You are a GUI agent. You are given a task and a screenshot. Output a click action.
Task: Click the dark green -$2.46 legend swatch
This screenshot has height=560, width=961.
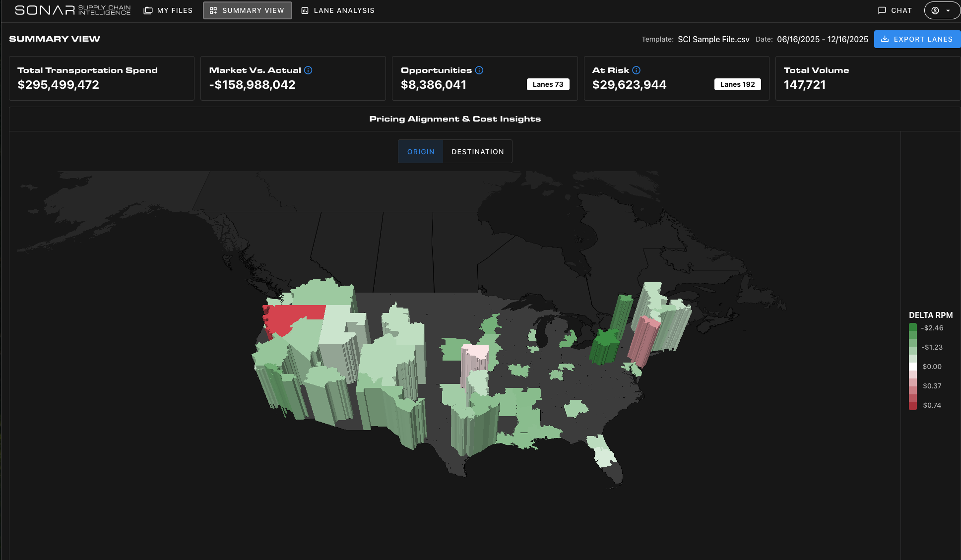pos(912,327)
